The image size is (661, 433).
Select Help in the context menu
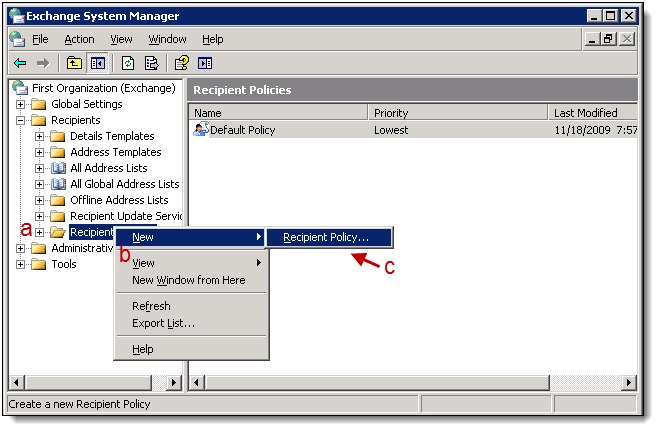[191, 349]
